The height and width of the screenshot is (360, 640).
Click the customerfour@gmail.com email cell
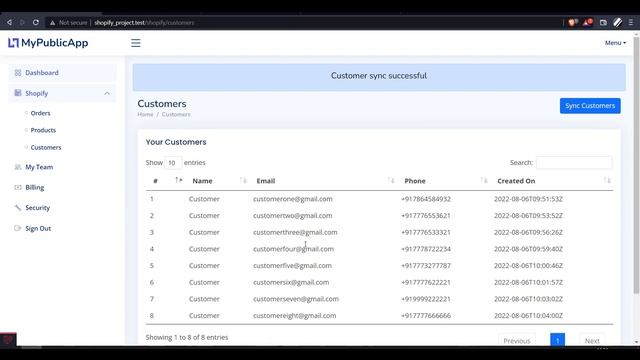tap(293, 249)
